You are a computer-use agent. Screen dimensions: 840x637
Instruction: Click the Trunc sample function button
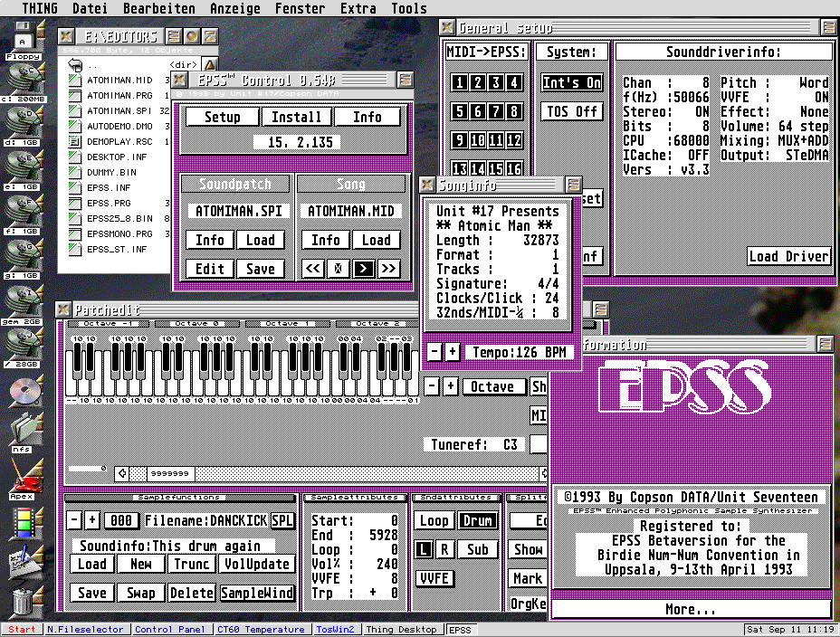click(191, 563)
